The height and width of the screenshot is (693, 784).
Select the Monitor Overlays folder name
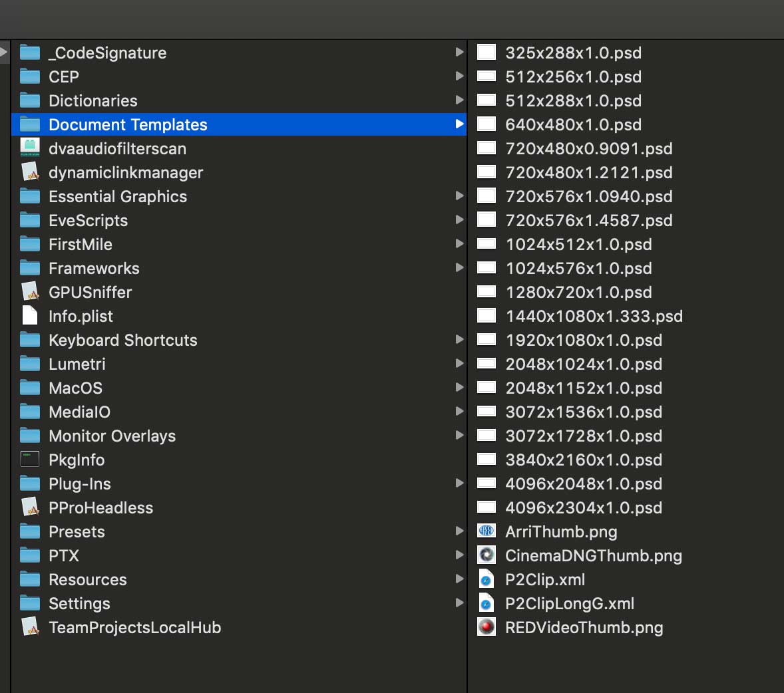[x=112, y=436]
